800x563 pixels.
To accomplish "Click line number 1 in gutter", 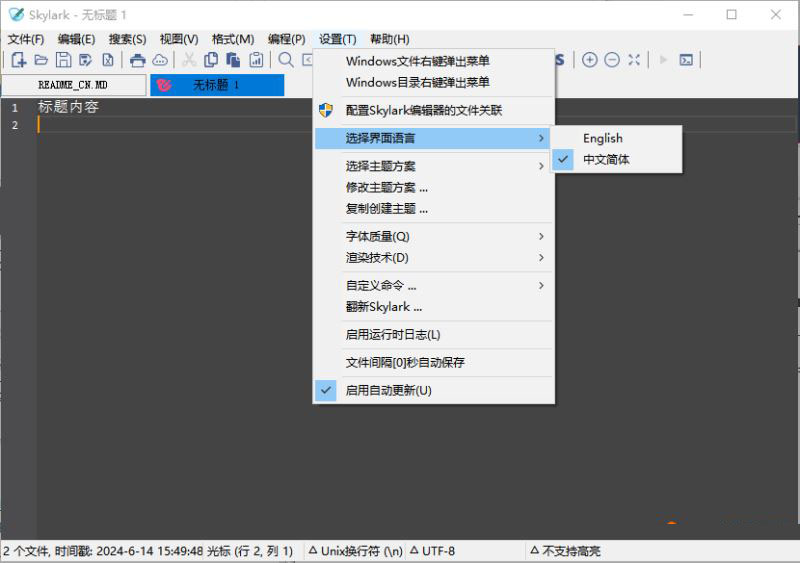I will [15, 108].
